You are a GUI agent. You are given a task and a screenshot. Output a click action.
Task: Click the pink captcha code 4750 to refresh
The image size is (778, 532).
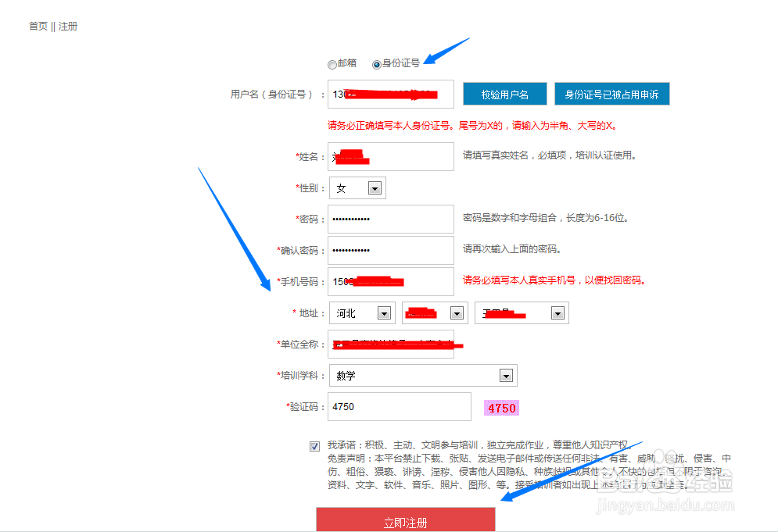(x=500, y=408)
